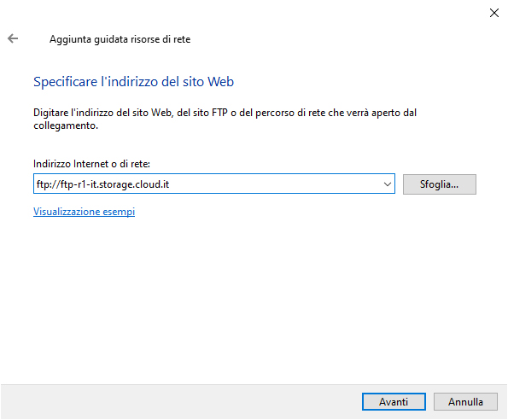Screen dimensions: 508x420
Task: Click the 'Specificare l'indirizzo del sito Web' heading
Action: (x=133, y=82)
